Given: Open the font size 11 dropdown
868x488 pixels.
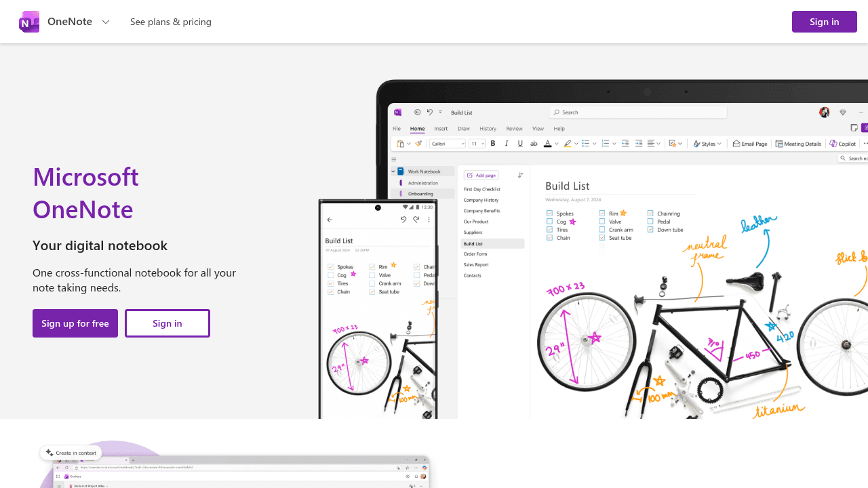Looking at the screenshot, I should tap(477, 144).
